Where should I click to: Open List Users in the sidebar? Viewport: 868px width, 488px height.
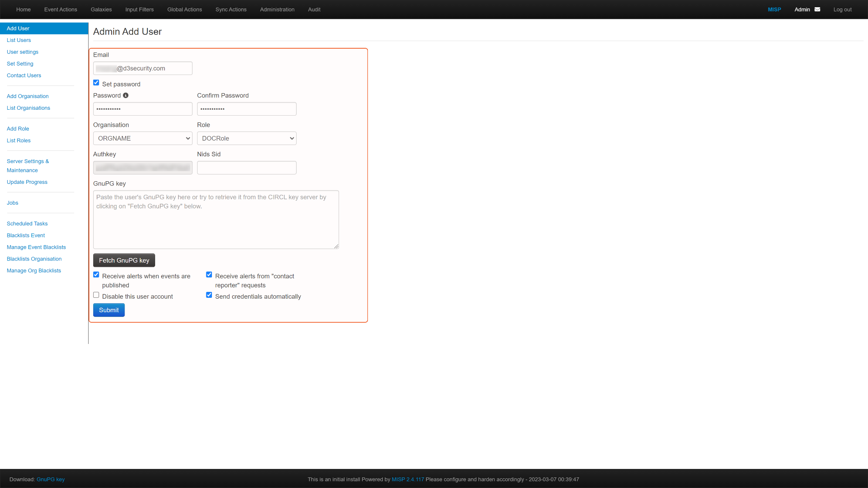tap(19, 40)
